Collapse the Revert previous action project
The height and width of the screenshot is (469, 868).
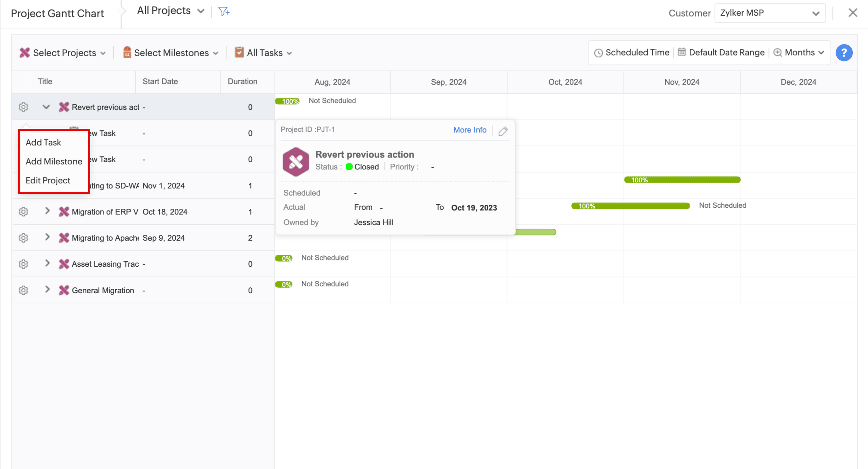pyautogui.click(x=46, y=107)
